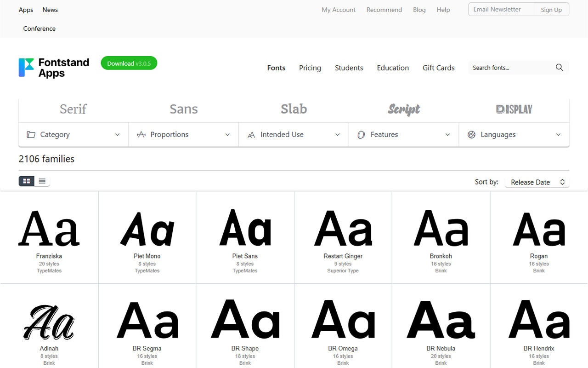The height and width of the screenshot is (368, 588).
Task: Focus the Email Newsletter field
Action: (501, 10)
